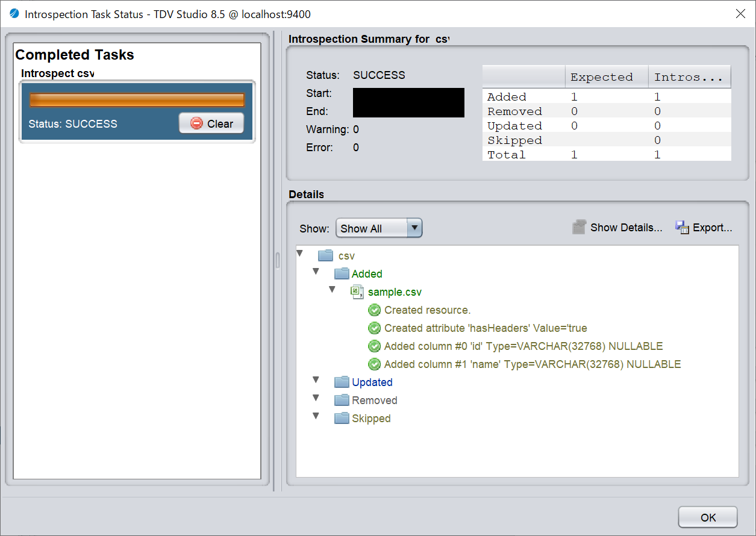Click the Completed Tasks heading

coord(75,55)
